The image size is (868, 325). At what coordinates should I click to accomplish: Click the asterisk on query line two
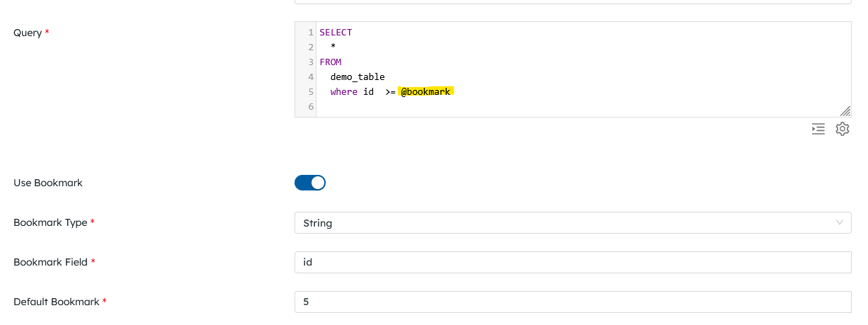point(333,47)
